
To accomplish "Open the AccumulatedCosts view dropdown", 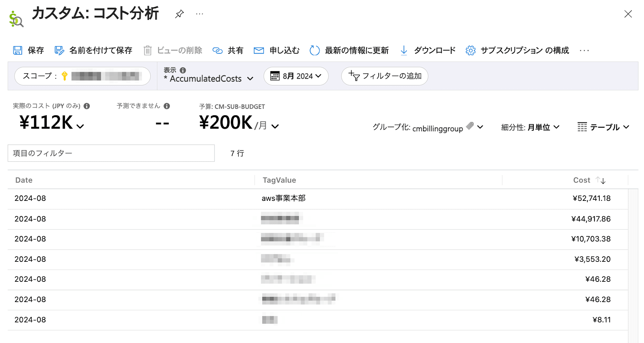I will [x=209, y=79].
